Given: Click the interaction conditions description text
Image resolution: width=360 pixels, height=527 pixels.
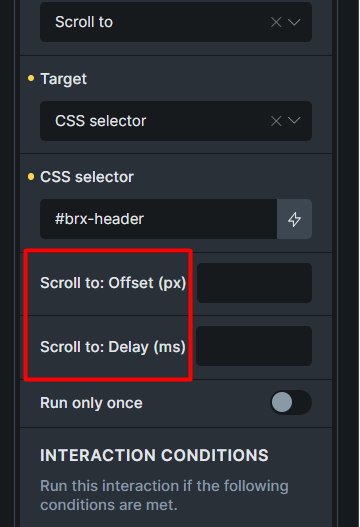Looking at the screenshot, I should 164,495.
